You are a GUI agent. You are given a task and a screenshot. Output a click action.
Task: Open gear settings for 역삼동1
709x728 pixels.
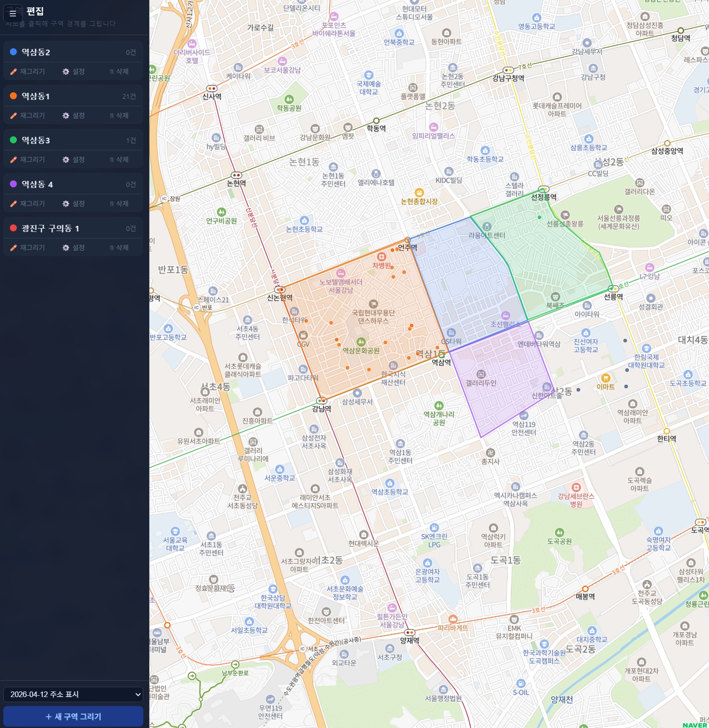(x=66, y=116)
